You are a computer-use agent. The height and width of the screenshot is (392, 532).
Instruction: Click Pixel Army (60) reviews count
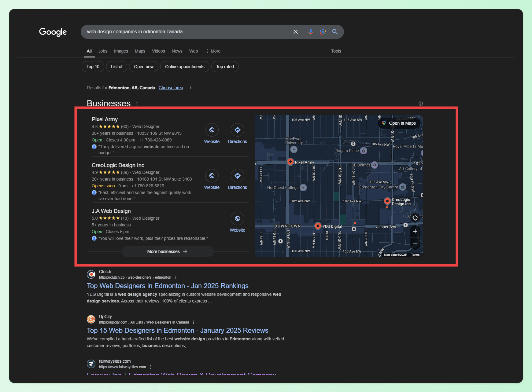point(125,126)
